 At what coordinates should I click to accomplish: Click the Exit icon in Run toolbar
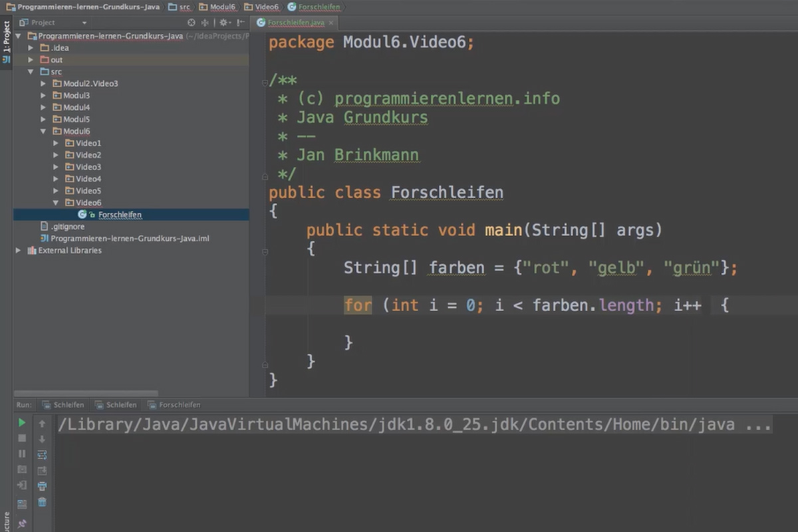click(x=22, y=485)
